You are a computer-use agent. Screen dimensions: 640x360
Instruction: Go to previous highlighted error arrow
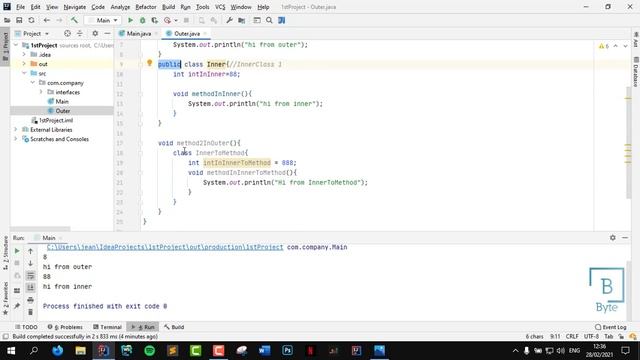click(616, 46)
